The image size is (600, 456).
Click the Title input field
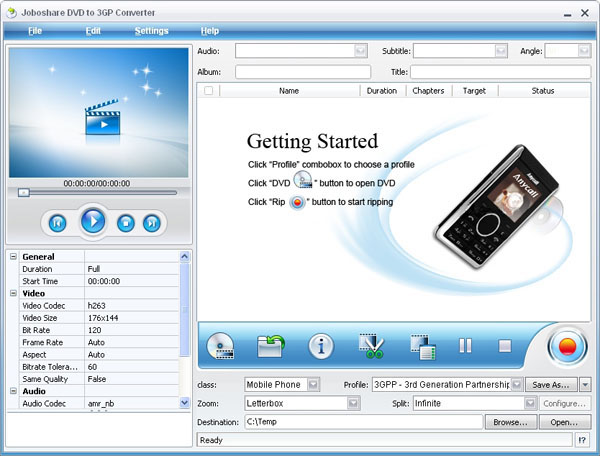(501, 72)
